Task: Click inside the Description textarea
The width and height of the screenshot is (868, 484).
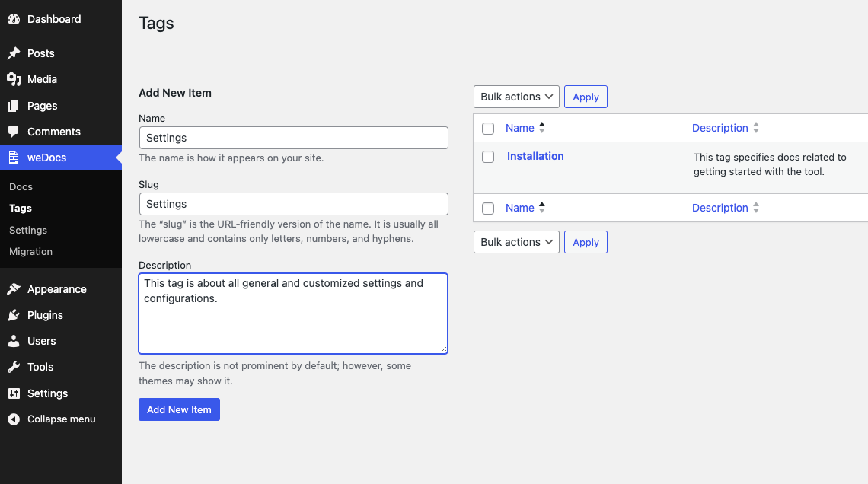Action: pyautogui.click(x=293, y=313)
